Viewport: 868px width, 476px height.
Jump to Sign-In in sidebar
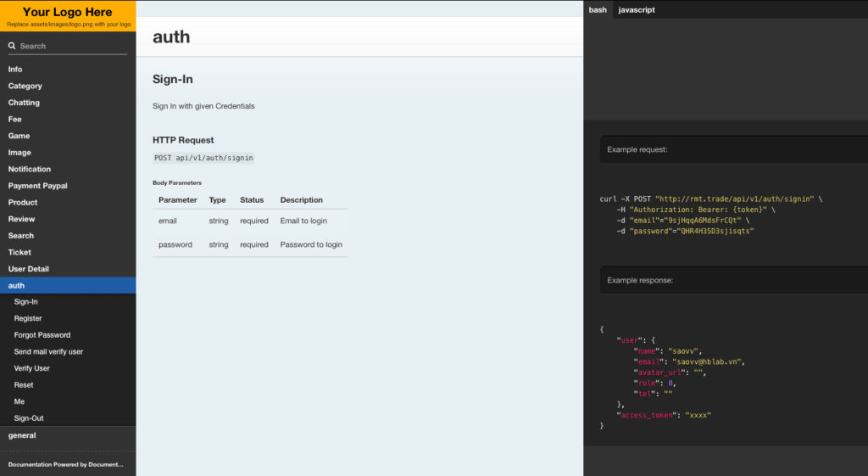tap(68, 302)
